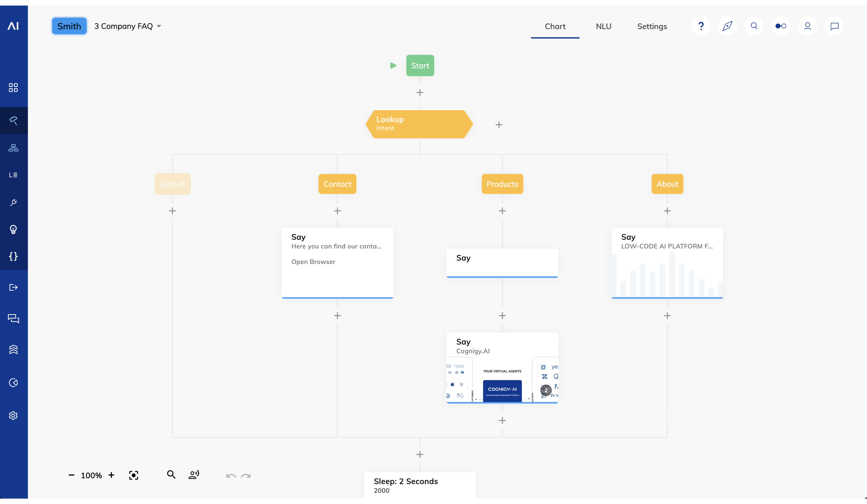Toggle the expert mode switch in header

pyautogui.click(x=781, y=26)
